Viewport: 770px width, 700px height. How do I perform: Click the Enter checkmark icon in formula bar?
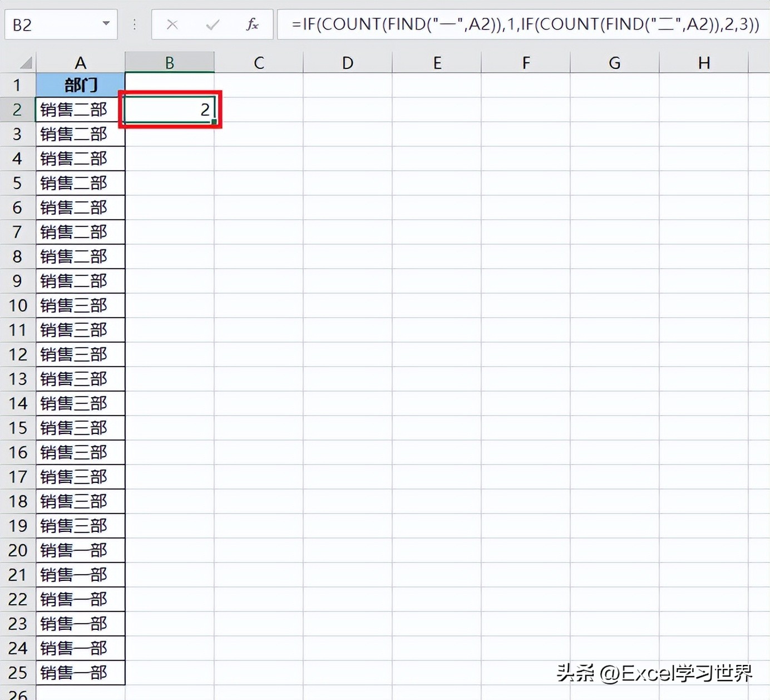(213, 24)
